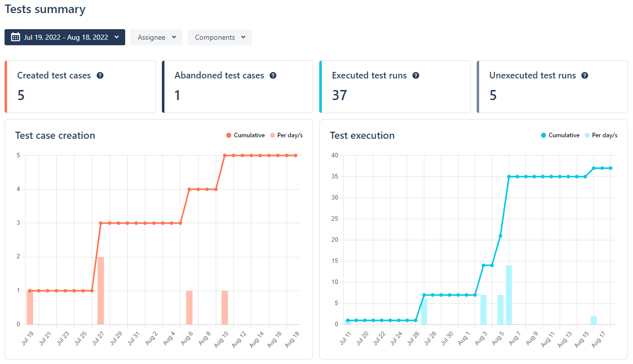Expand the Assignee filter dropdown
633x364 pixels.
(156, 37)
